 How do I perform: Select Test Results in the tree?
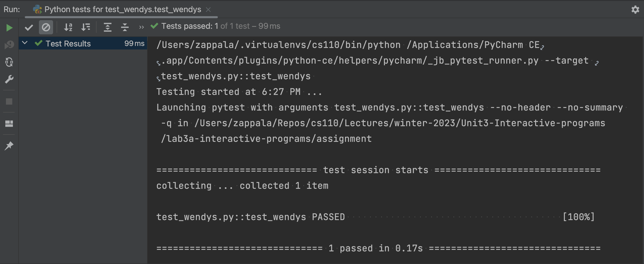tap(68, 43)
